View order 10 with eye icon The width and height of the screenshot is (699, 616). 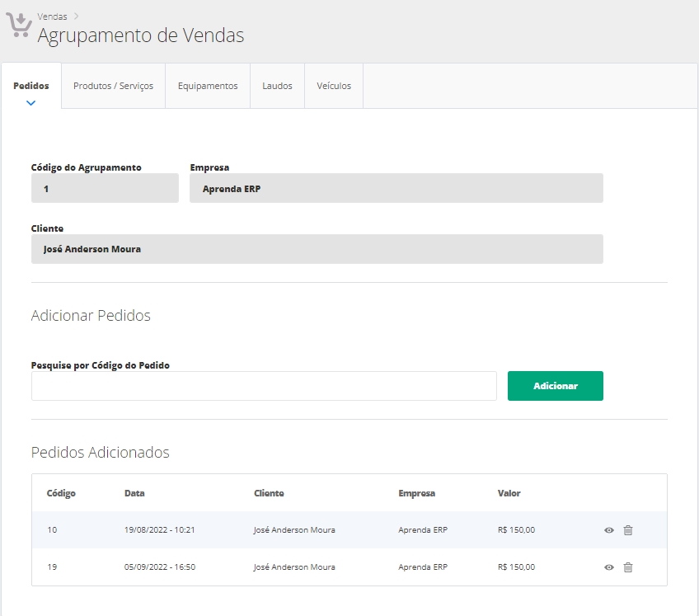point(609,530)
